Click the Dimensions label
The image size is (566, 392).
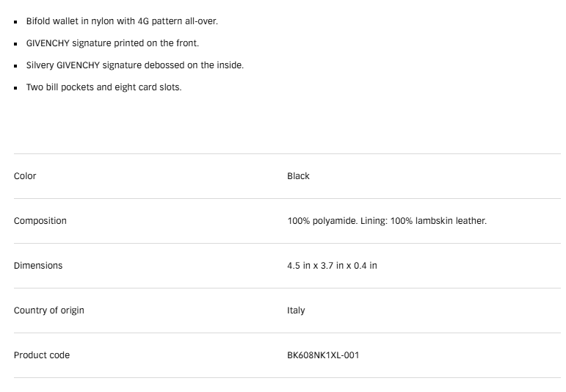click(38, 266)
